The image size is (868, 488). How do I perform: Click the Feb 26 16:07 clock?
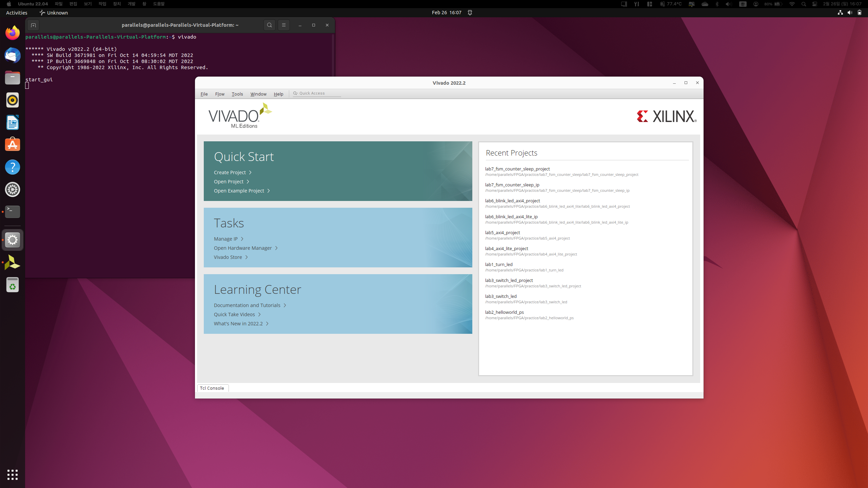pyautogui.click(x=447, y=13)
